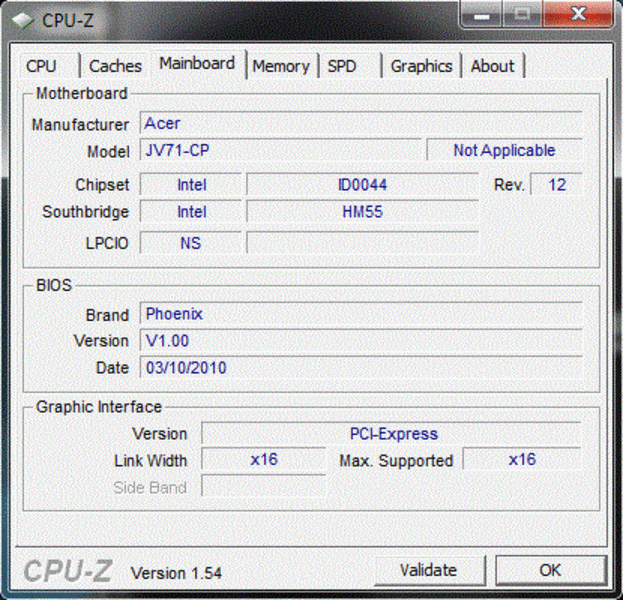Viewport: 623px width, 600px height.
Task: Open the About tab
Action: click(493, 66)
